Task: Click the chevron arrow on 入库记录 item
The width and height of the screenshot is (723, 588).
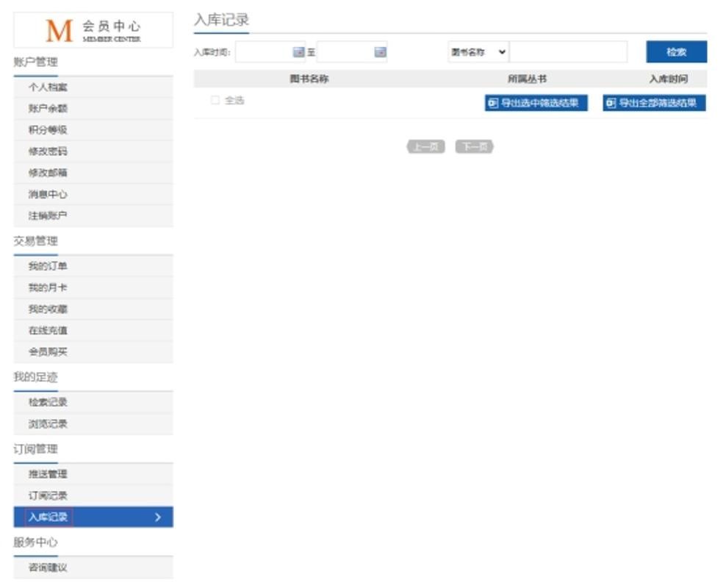Action: coord(158,517)
